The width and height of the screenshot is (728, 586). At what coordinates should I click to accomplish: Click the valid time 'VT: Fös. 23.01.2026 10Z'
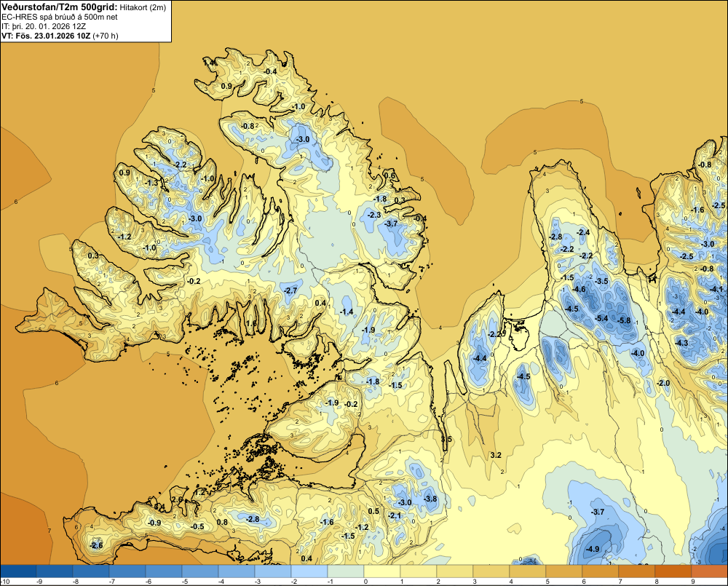click(x=46, y=36)
